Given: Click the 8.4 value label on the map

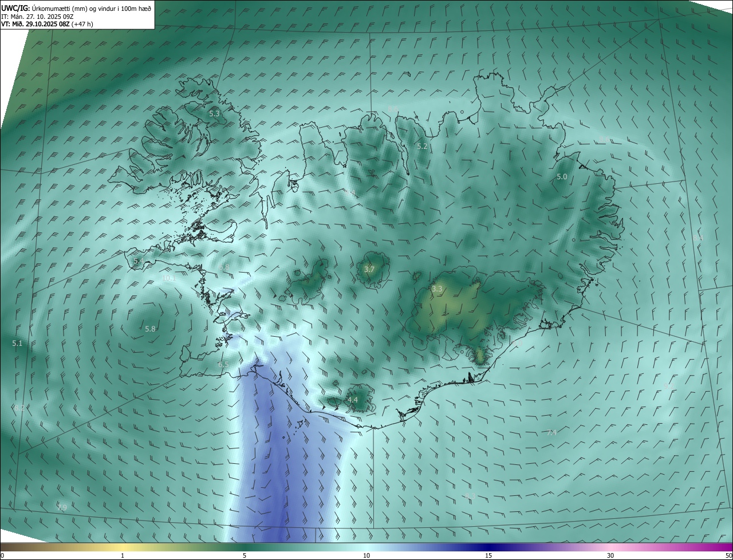Looking at the screenshot, I should coord(697,238).
